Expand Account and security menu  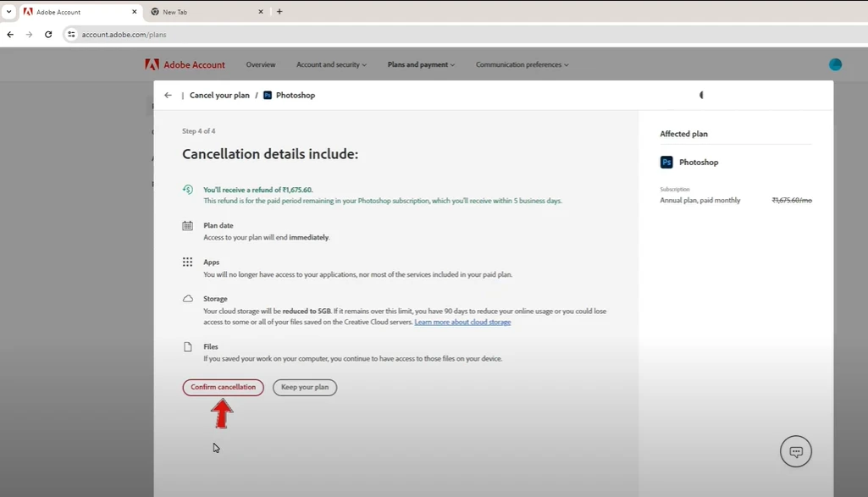331,64
